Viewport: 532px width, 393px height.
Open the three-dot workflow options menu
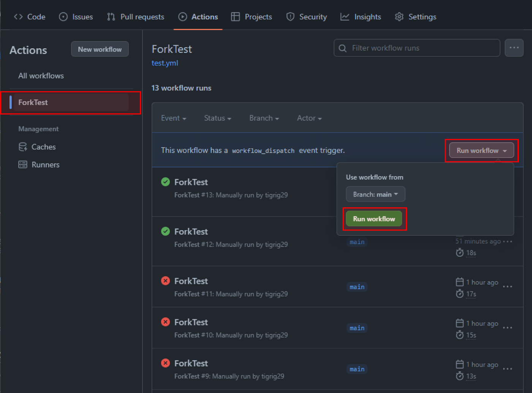514,48
